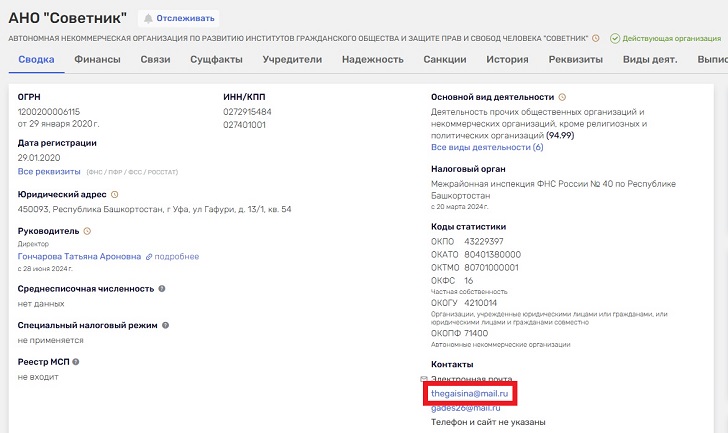Click history clock icon beside Руководитель
This screenshot has width=728, height=433.
87,231
